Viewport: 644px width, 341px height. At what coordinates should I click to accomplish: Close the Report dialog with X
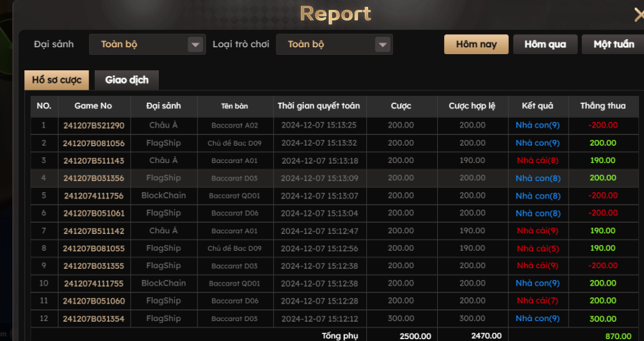tap(638, 16)
